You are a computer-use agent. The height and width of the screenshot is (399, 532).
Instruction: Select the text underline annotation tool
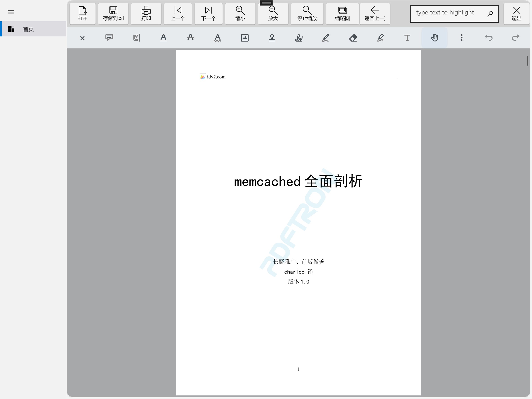[x=163, y=38]
